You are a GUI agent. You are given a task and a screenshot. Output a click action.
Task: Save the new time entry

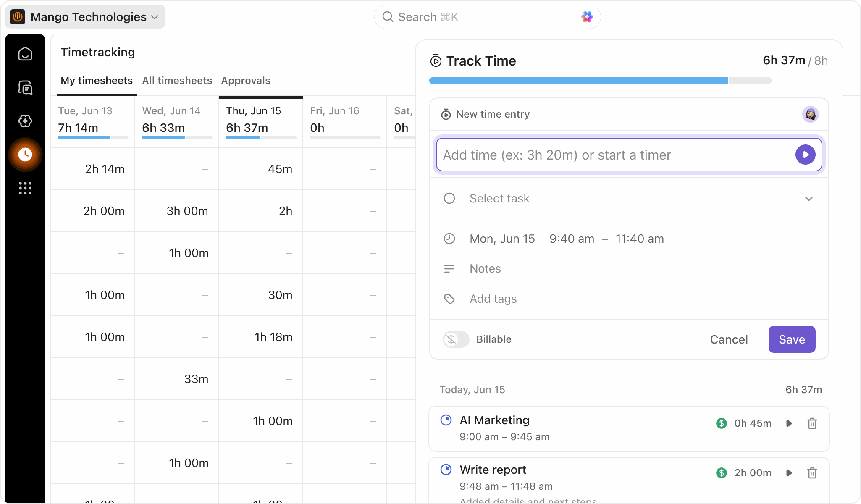click(791, 339)
